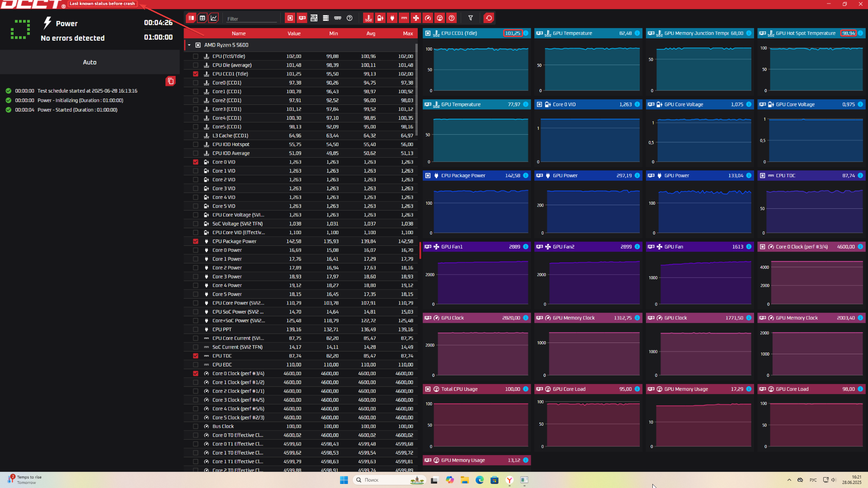The width and height of the screenshot is (868, 488).
Task: Toggle the usage gauge sensor type icon
Action: click(439, 18)
